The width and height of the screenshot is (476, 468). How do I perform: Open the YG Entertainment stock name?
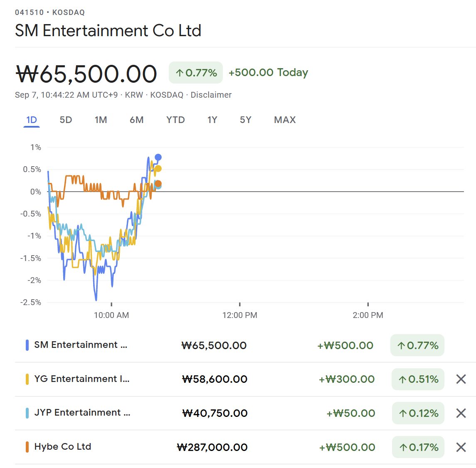[x=81, y=379]
